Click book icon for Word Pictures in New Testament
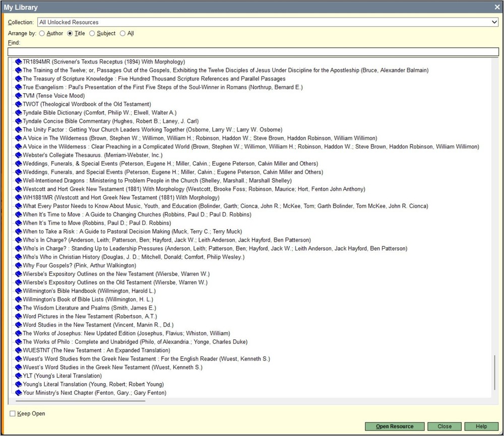Viewport: 504px width, 436px height. click(x=19, y=317)
